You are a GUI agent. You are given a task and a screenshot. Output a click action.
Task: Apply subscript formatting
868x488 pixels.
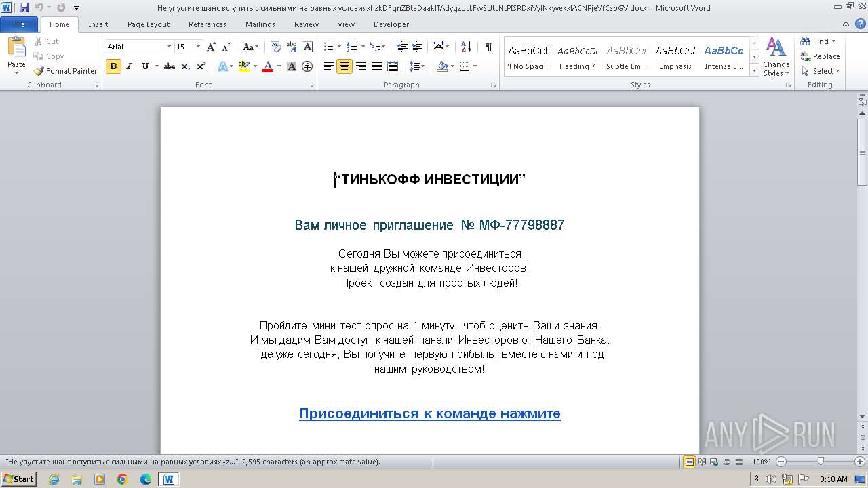[186, 66]
